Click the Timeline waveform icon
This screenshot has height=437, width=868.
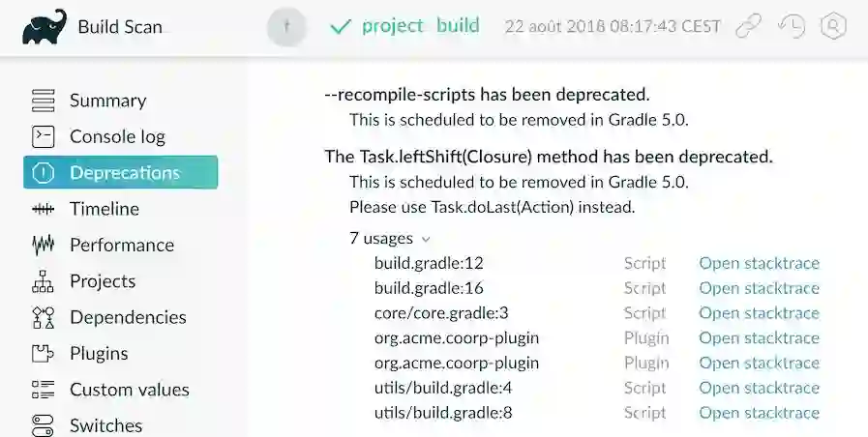coord(44,209)
